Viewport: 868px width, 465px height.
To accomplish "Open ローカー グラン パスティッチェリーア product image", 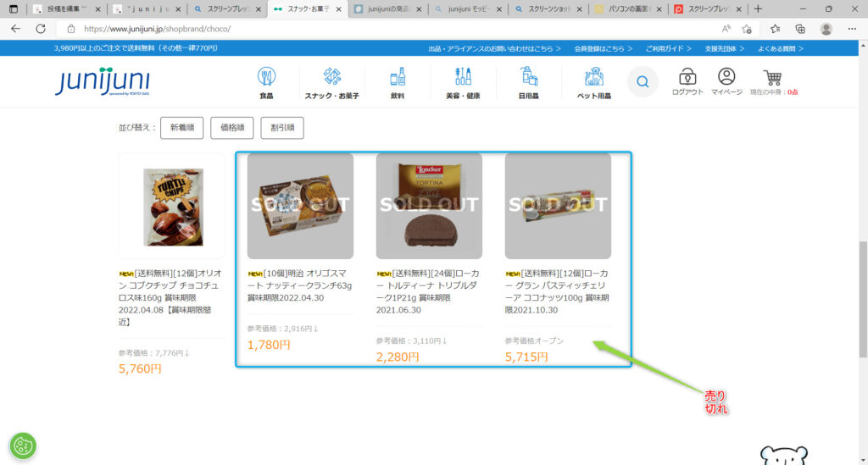I will point(558,206).
